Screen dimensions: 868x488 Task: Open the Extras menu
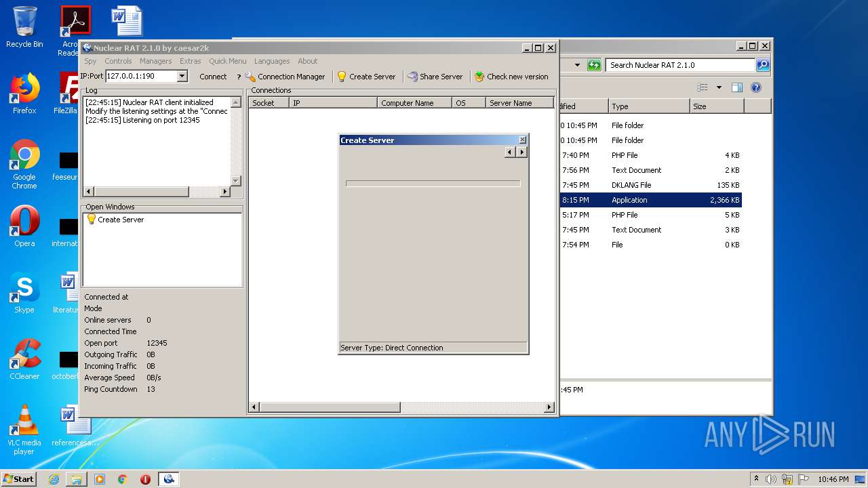pyautogui.click(x=190, y=61)
